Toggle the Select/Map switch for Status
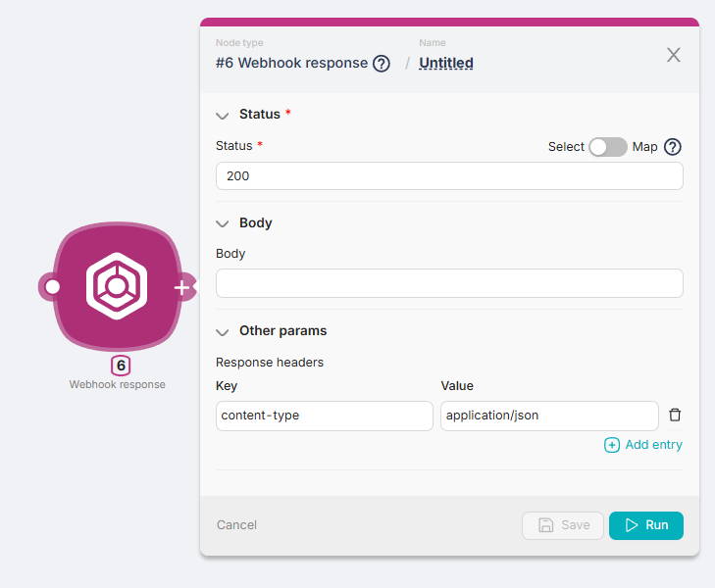715x588 pixels. tap(607, 147)
